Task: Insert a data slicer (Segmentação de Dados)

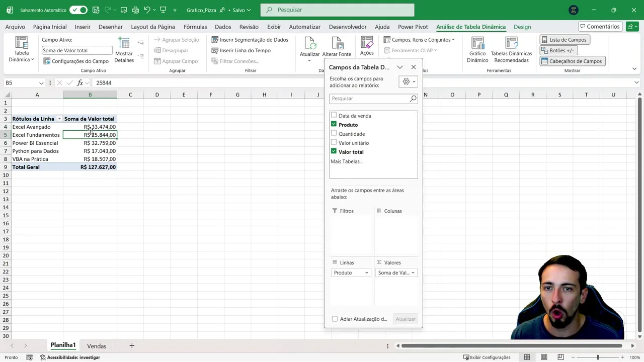Action: 250,40
